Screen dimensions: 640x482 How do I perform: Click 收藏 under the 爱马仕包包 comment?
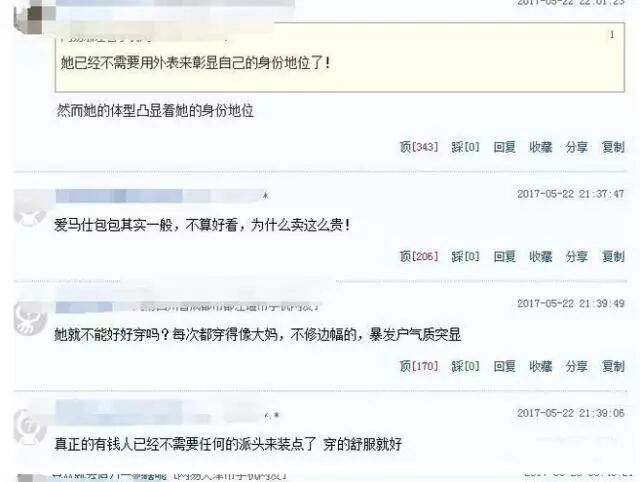[x=540, y=256]
